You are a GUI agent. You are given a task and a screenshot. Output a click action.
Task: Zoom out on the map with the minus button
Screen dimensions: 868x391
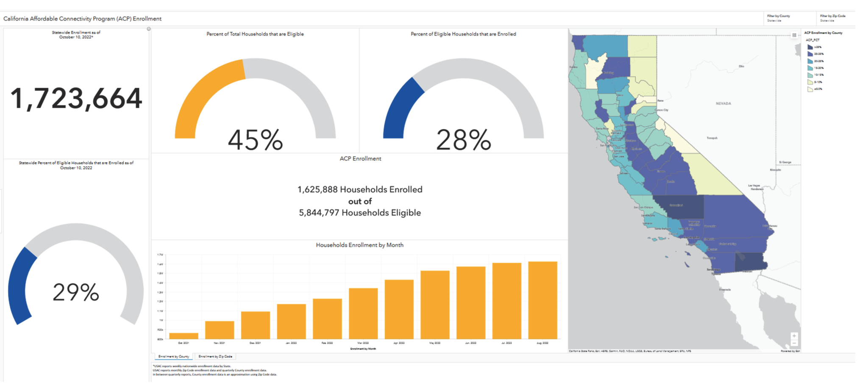tap(794, 343)
